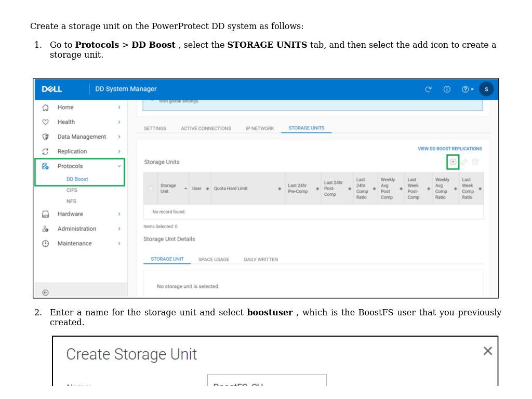Click the Home icon in sidebar
This screenshot has height=399, width=532.
click(45, 108)
